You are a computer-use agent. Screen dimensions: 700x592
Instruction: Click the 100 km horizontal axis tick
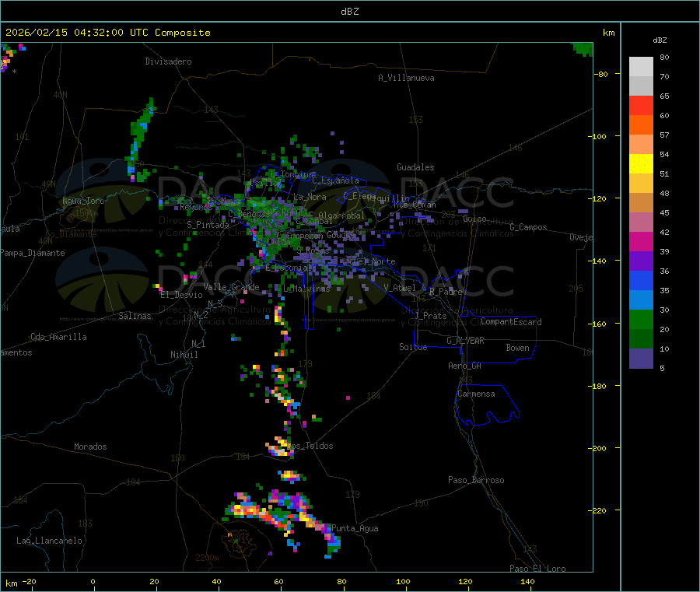pos(403,582)
